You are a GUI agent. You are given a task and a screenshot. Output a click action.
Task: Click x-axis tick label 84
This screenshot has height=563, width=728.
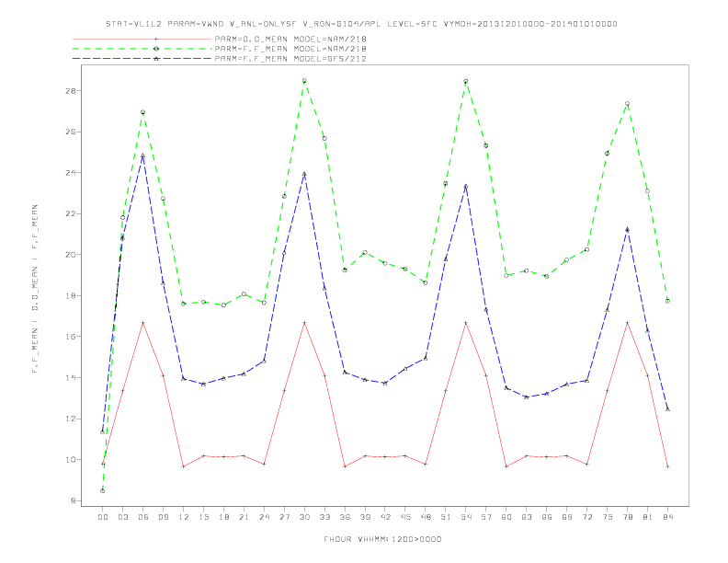668,517
